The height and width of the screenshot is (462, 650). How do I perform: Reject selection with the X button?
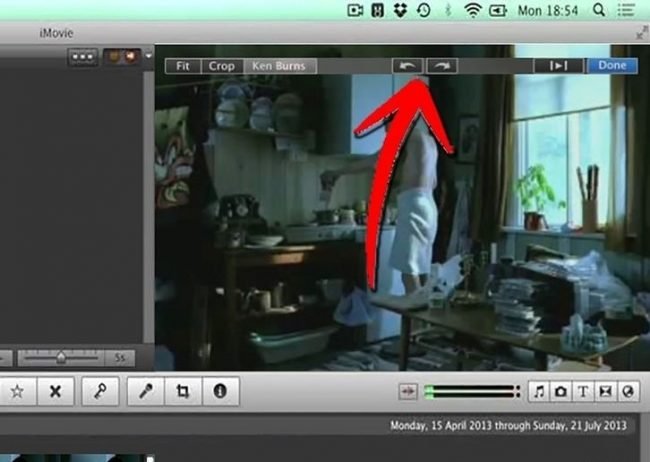[54, 392]
